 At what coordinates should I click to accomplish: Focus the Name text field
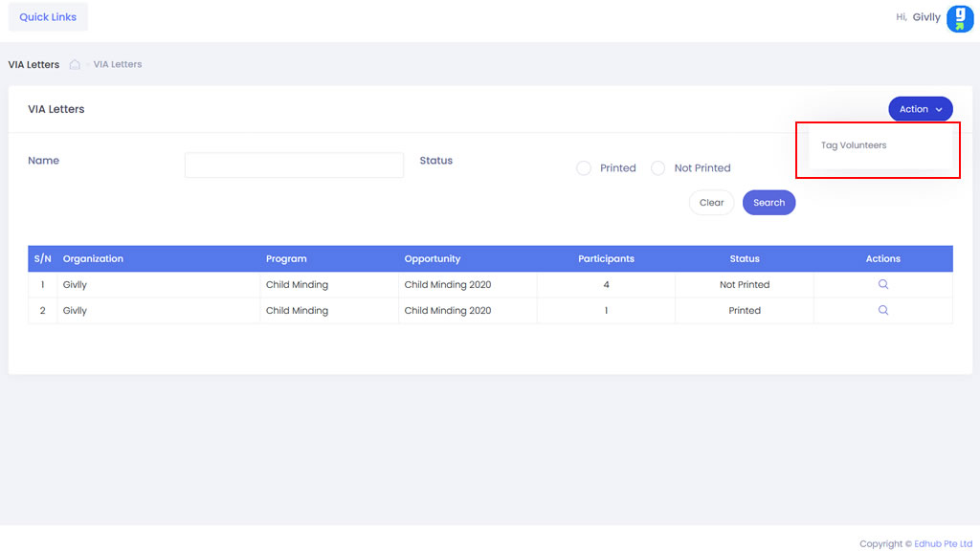point(294,165)
